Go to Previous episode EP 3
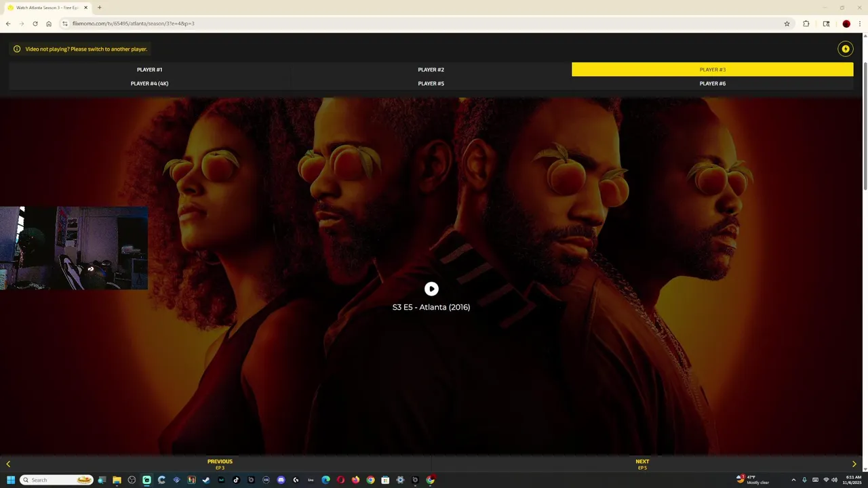This screenshot has height=488, width=868. point(220,464)
